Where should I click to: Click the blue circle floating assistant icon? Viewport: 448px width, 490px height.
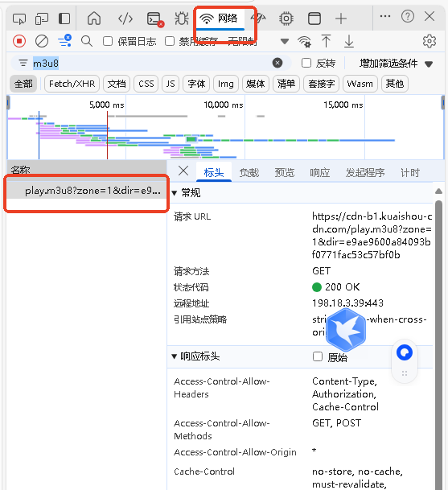coord(405,352)
